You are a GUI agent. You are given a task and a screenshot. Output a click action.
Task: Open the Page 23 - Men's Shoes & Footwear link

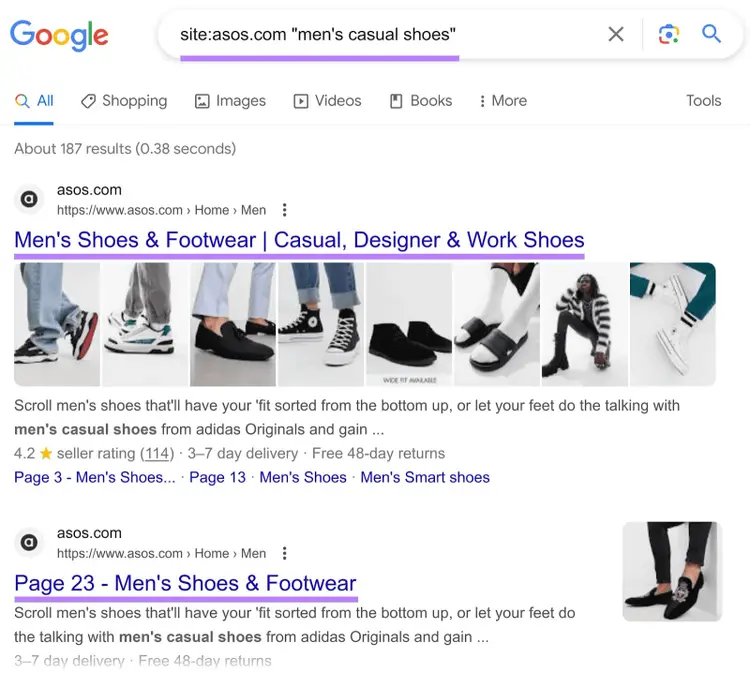coord(186,584)
